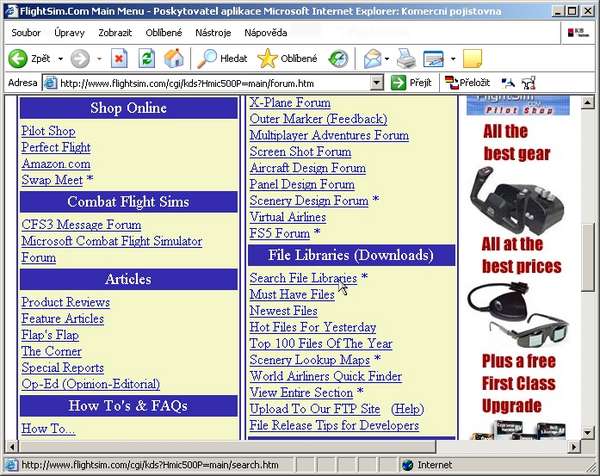Click Plus a free First Class Upgrade text
The image size is (600, 476).
(x=518, y=383)
